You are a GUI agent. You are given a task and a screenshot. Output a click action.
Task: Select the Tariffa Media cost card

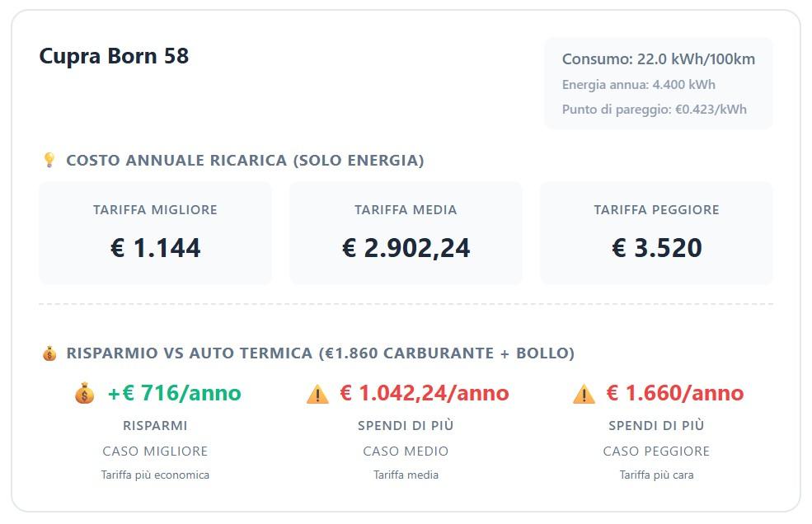click(x=406, y=233)
